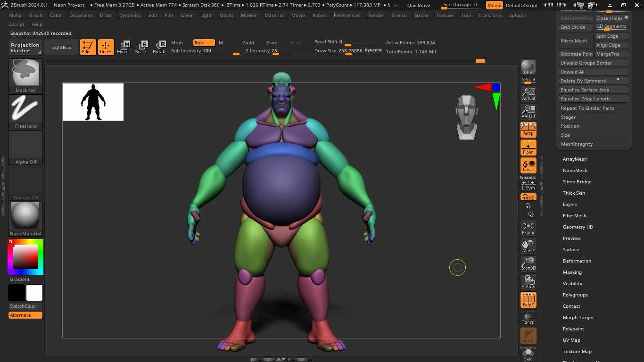The image size is (644, 362).
Task: Toggle PolyF polyframe display
Action: coord(528,300)
